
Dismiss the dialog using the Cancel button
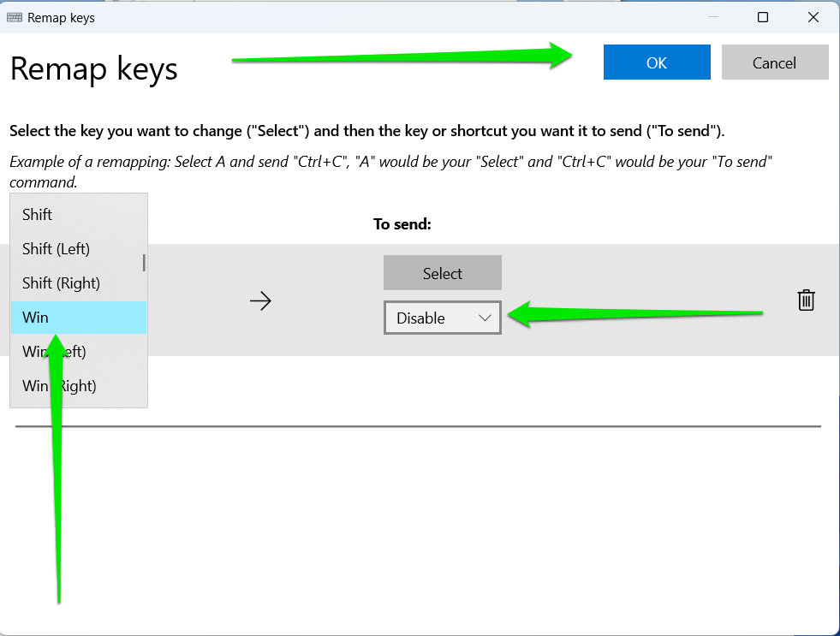(774, 62)
